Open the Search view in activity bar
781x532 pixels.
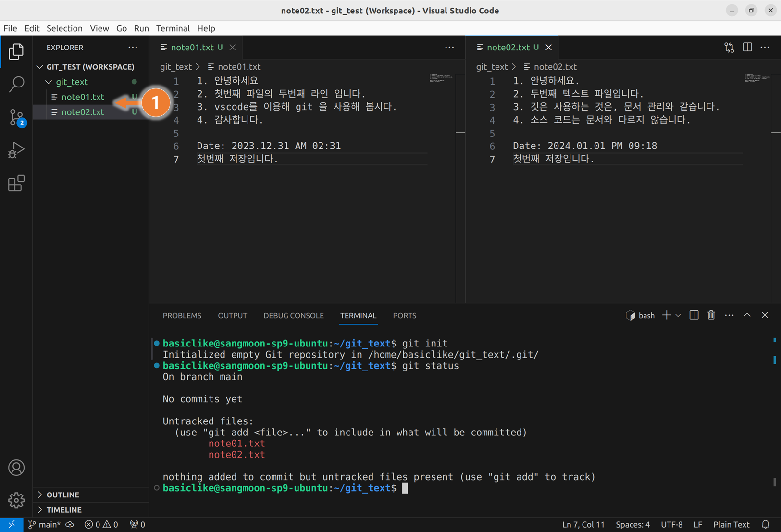click(16, 84)
